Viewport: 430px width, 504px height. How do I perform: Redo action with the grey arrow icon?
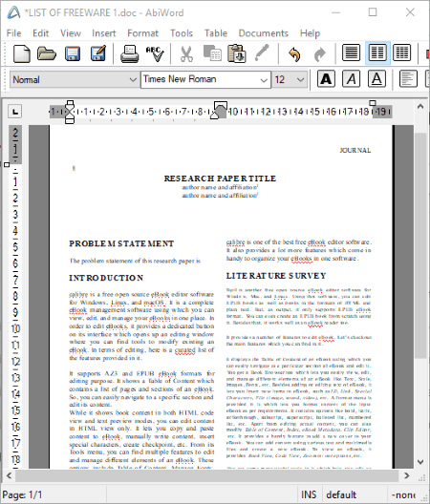[319, 54]
